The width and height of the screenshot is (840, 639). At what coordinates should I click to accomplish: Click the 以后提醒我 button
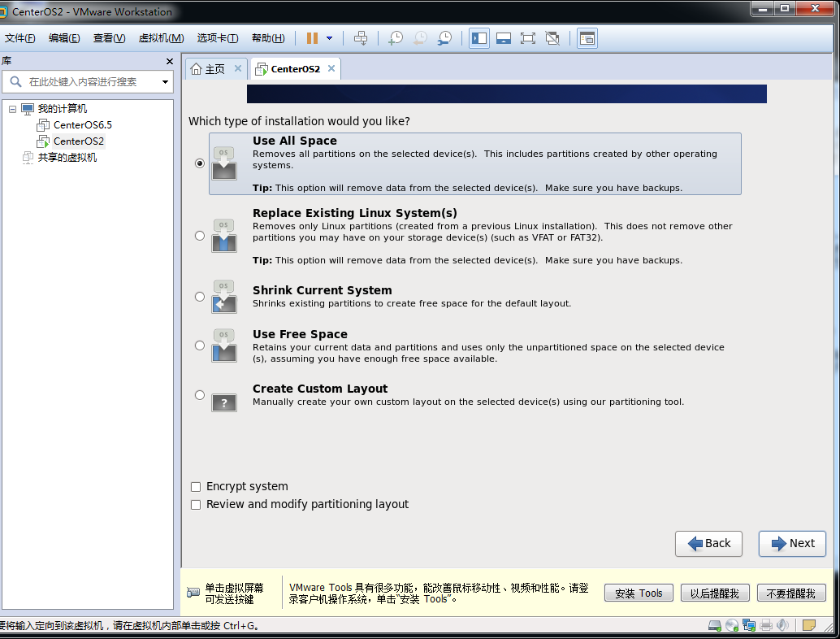tap(715, 593)
